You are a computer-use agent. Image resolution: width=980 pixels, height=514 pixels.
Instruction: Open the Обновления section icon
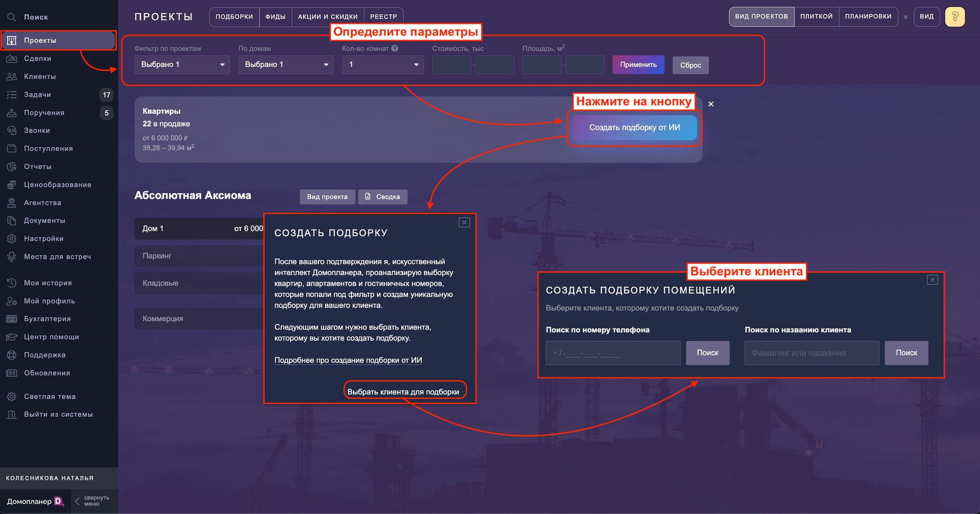[x=11, y=373]
